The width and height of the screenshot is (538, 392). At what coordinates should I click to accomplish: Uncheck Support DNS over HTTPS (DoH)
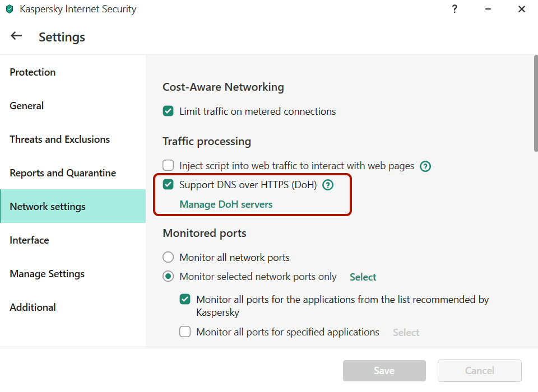click(x=168, y=185)
